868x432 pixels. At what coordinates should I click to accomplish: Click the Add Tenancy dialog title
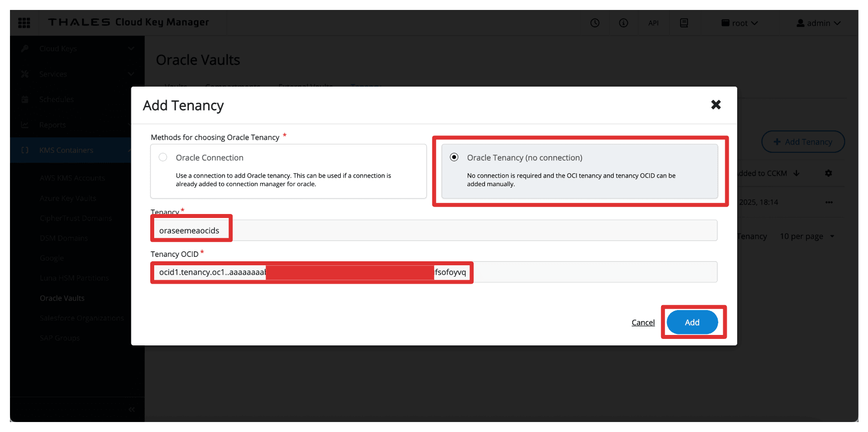point(183,106)
